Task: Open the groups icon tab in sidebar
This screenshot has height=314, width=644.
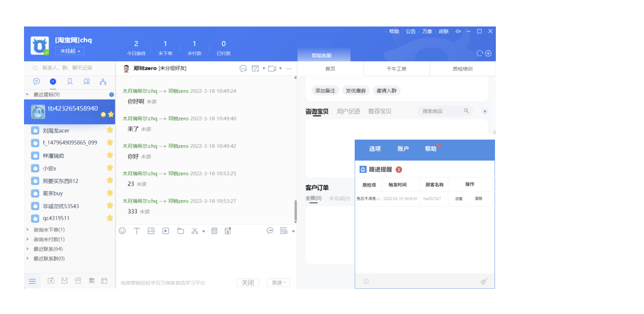Action: (x=87, y=82)
